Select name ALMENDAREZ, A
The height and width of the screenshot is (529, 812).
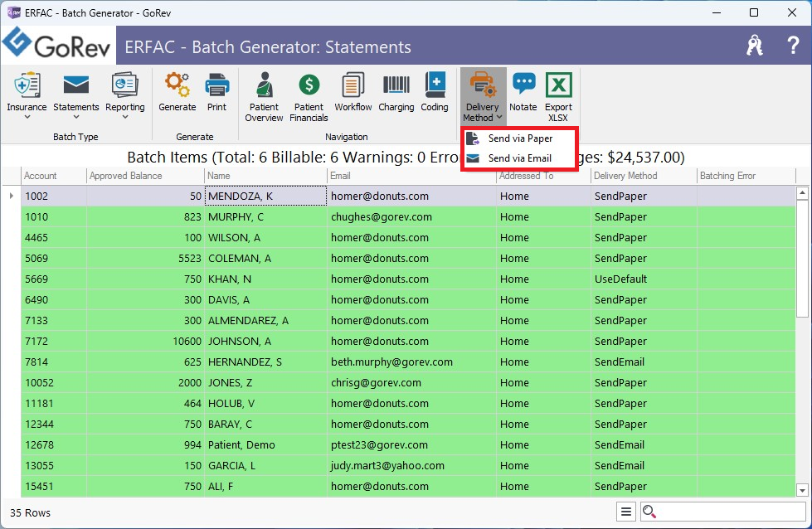(x=248, y=320)
